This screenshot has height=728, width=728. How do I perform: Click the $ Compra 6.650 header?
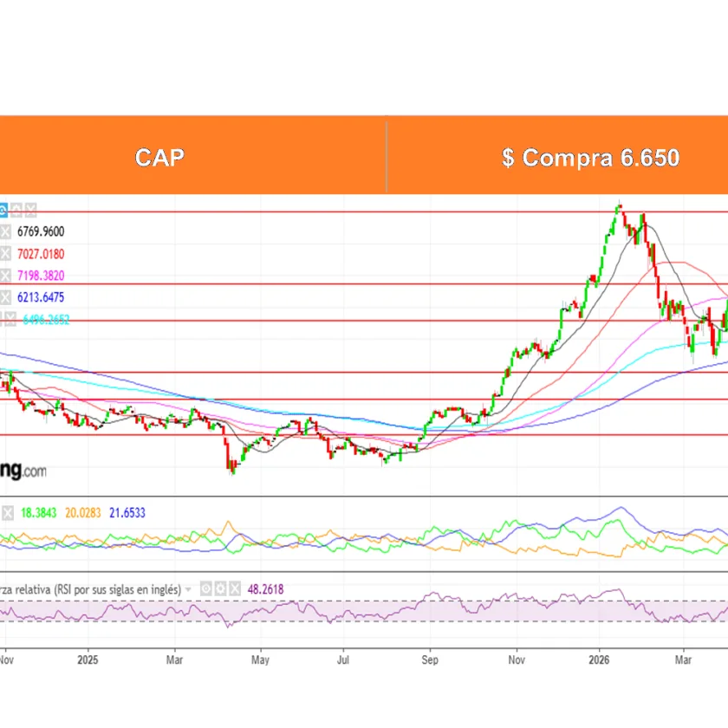[x=589, y=157]
